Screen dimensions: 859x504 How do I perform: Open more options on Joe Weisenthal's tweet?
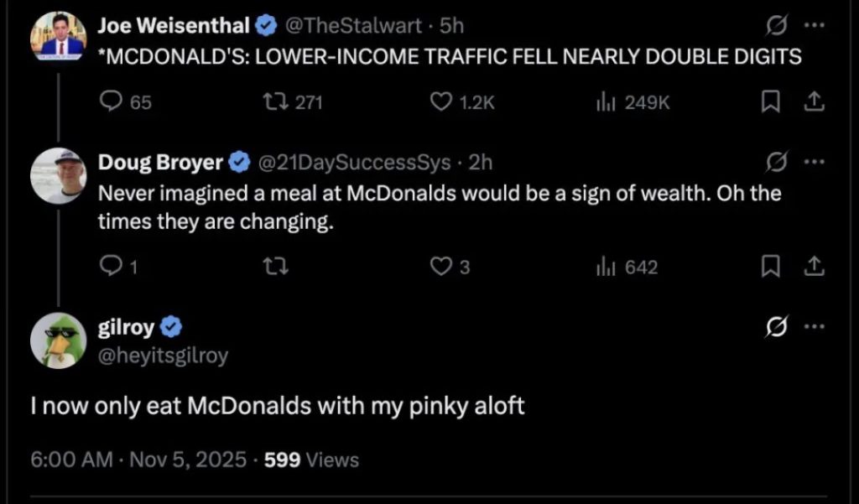tap(814, 26)
